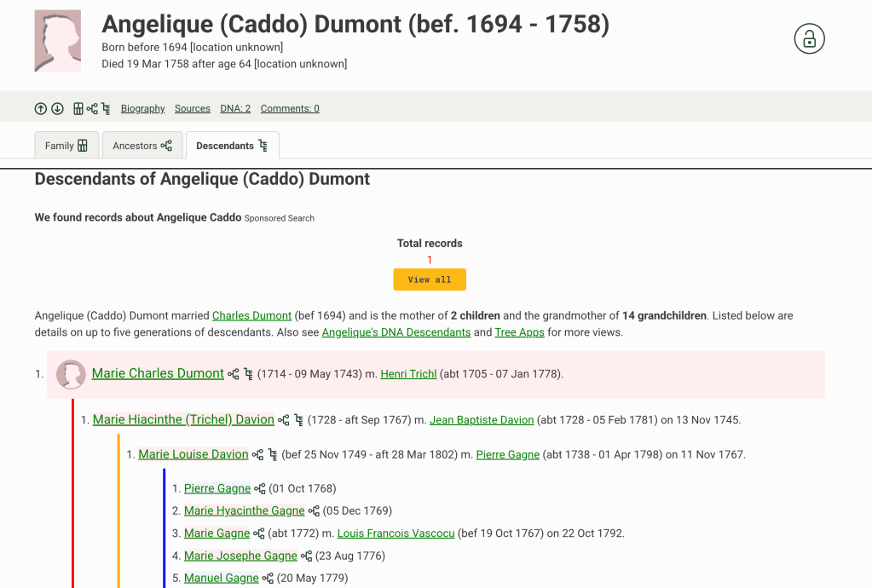Click the down arrow icon in toolbar
Image resolution: width=872 pixels, height=588 pixels.
57,108
